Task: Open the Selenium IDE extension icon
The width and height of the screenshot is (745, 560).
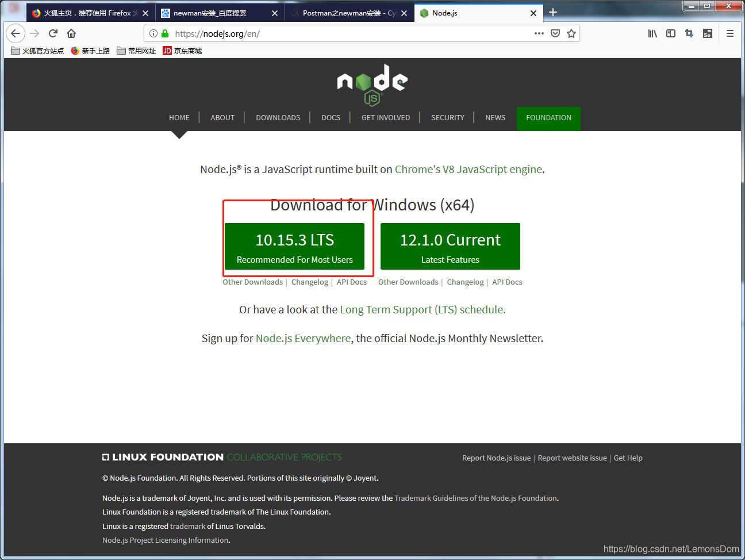Action: (708, 33)
